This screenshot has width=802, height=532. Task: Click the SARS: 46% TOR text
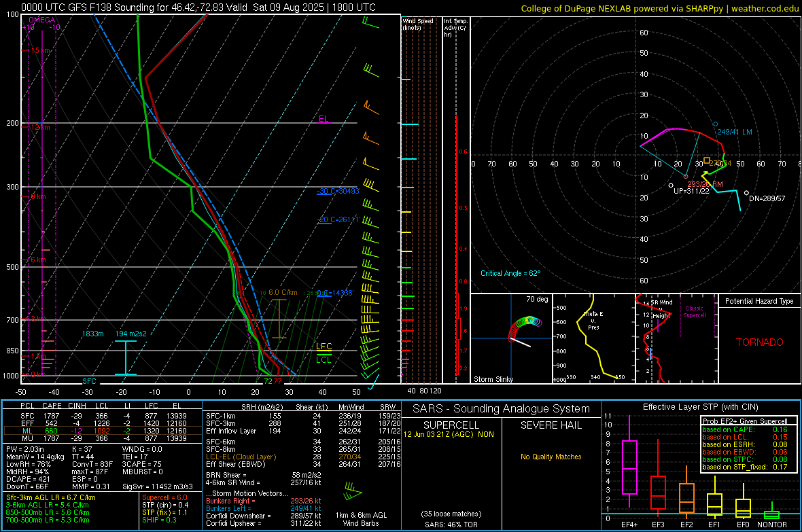tap(451, 525)
